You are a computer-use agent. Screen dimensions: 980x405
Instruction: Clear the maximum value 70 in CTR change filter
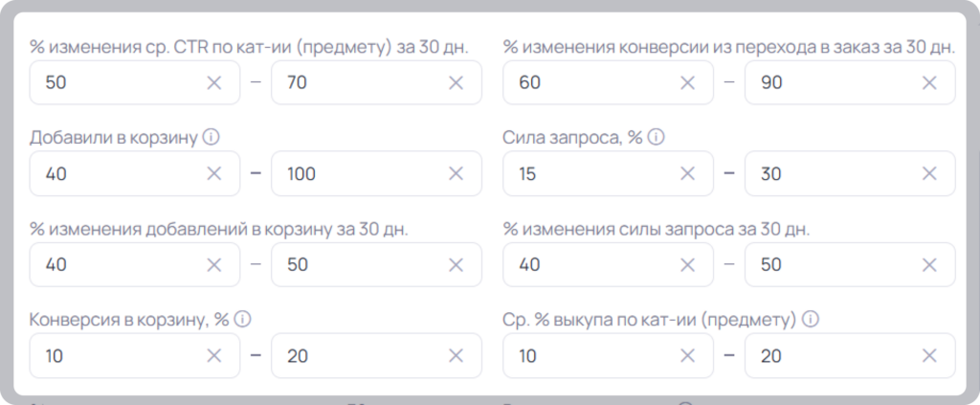point(457,82)
